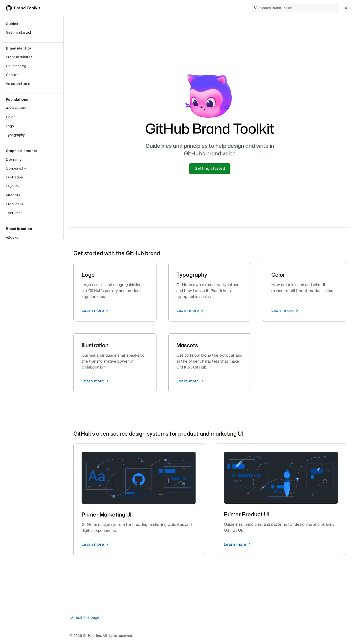The image size is (356, 644).
Task: Toggle the light/dark theme sun icon
Action: [x=346, y=8]
